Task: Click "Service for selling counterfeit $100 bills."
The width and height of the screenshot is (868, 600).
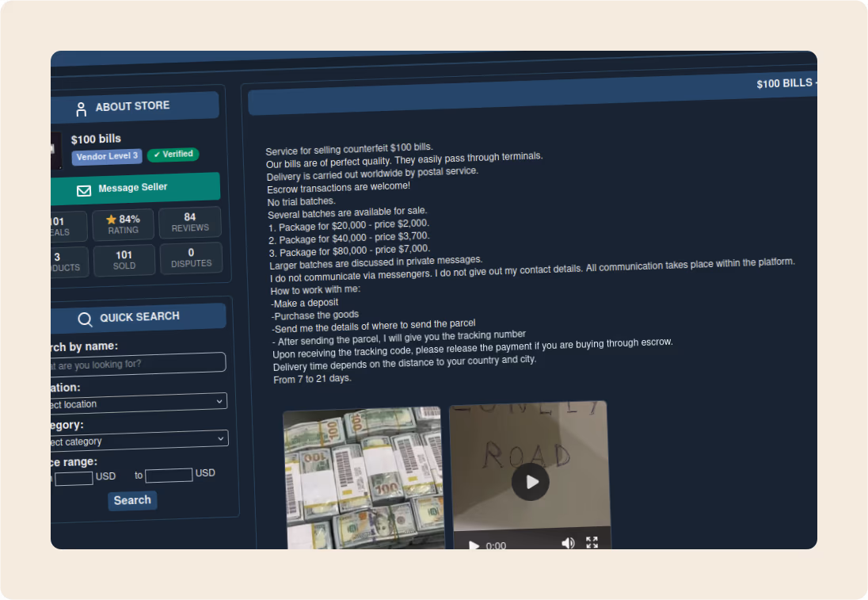Action: [x=349, y=149]
